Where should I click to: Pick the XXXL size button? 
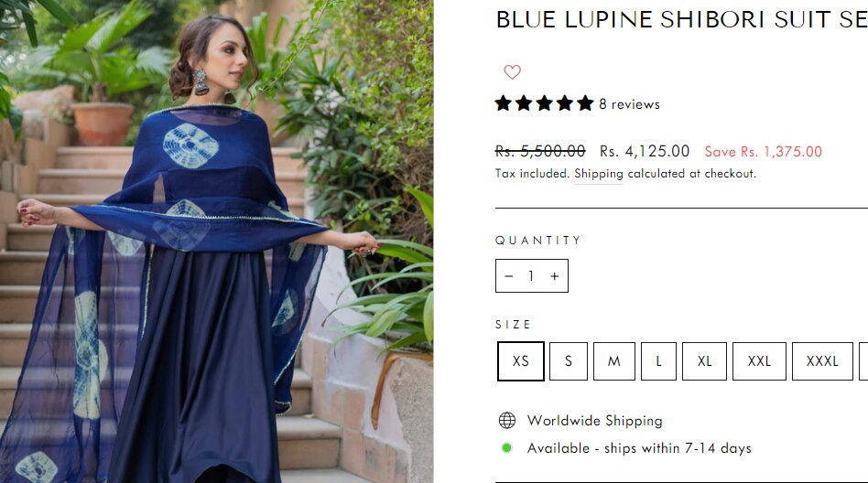pos(822,361)
